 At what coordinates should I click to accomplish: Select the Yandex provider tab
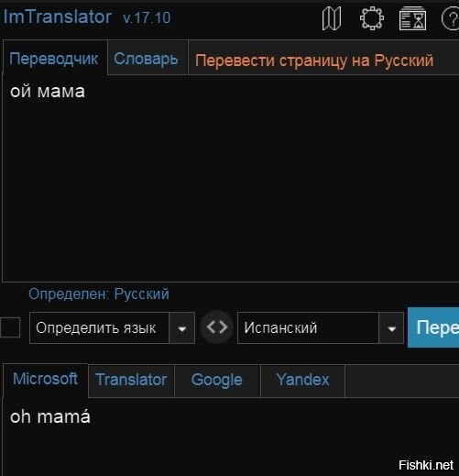302,380
